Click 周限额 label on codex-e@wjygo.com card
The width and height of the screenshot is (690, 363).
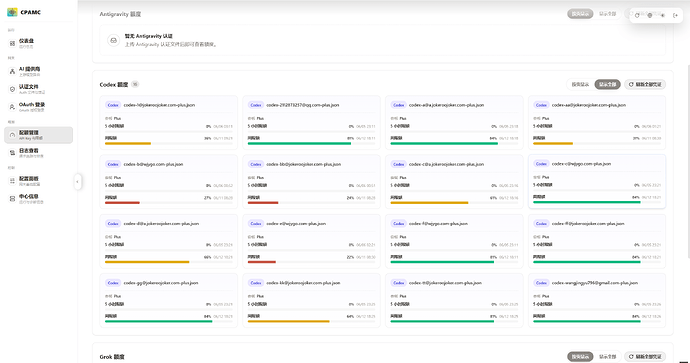pos(253,257)
